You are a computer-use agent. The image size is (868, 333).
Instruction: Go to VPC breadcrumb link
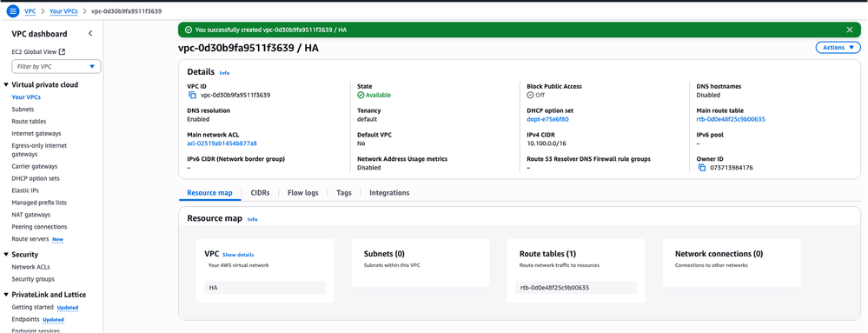click(x=30, y=11)
